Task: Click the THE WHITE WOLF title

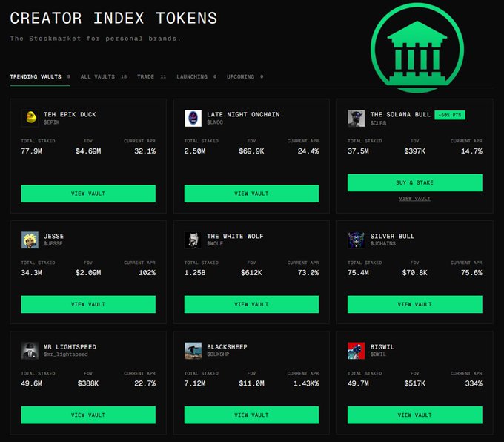Action: 235,236
